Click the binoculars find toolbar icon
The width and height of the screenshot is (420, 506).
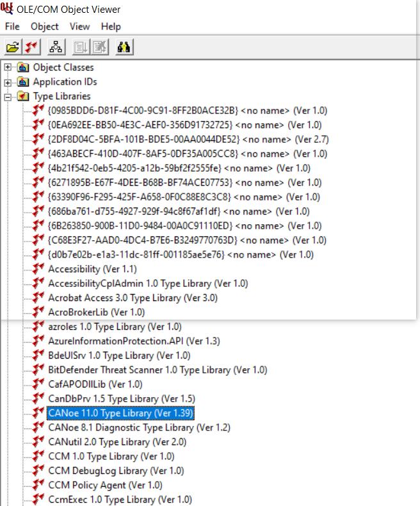click(x=124, y=47)
